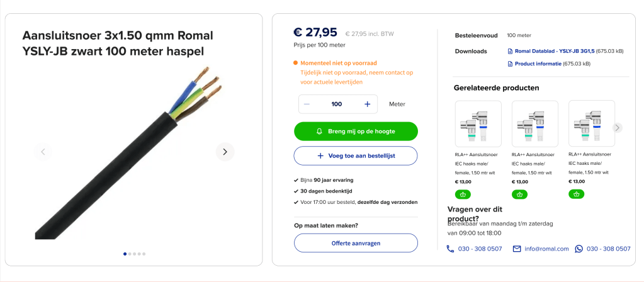Click the plus quantity stepper
The height and width of the screenshot is (282, 644).
point(367,104)
